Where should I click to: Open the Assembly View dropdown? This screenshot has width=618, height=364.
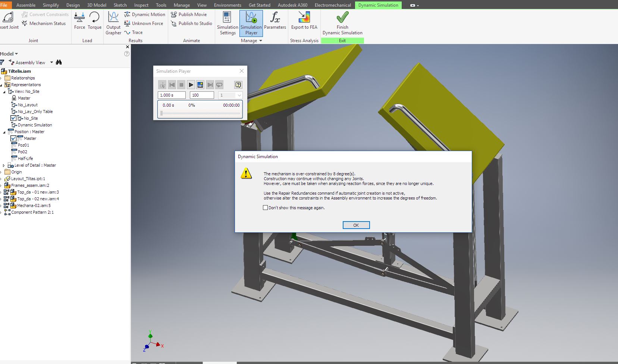point(51,62)
